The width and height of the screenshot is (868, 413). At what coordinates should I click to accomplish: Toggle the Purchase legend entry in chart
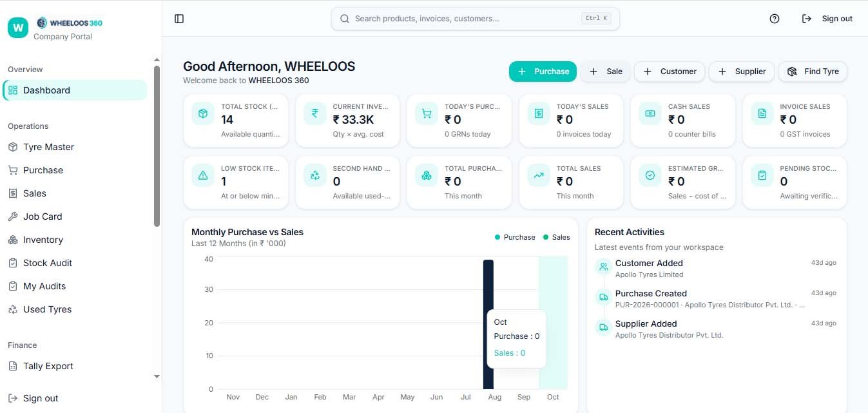click(515, 237)
